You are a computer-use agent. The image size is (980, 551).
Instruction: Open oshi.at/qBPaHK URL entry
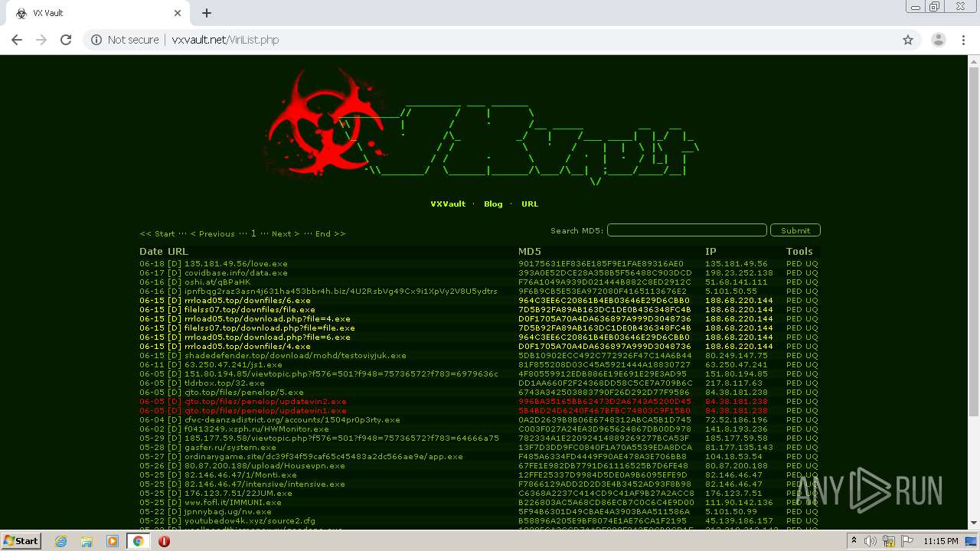(217, 282)
